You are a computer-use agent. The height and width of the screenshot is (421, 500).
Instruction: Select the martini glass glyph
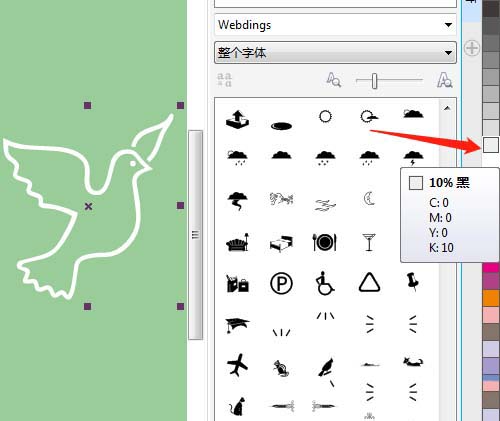pyautogui.click(x=369, y=242)
